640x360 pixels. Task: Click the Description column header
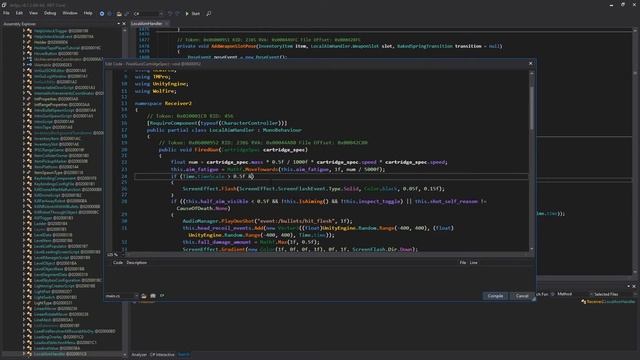point(137,262)
